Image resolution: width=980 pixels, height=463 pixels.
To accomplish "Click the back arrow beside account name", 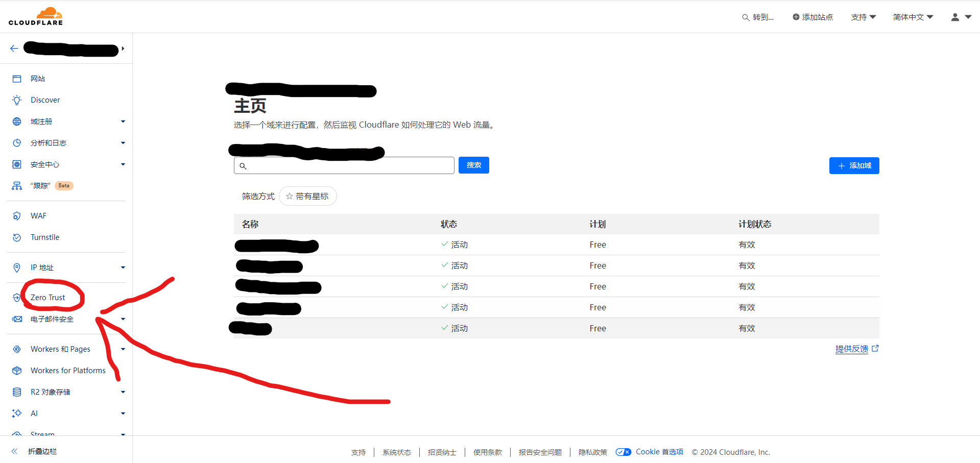I will [14, 48].
